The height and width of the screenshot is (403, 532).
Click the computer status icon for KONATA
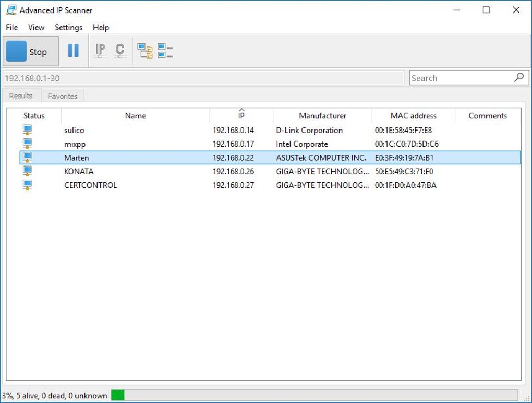click(x=28, y=171)
